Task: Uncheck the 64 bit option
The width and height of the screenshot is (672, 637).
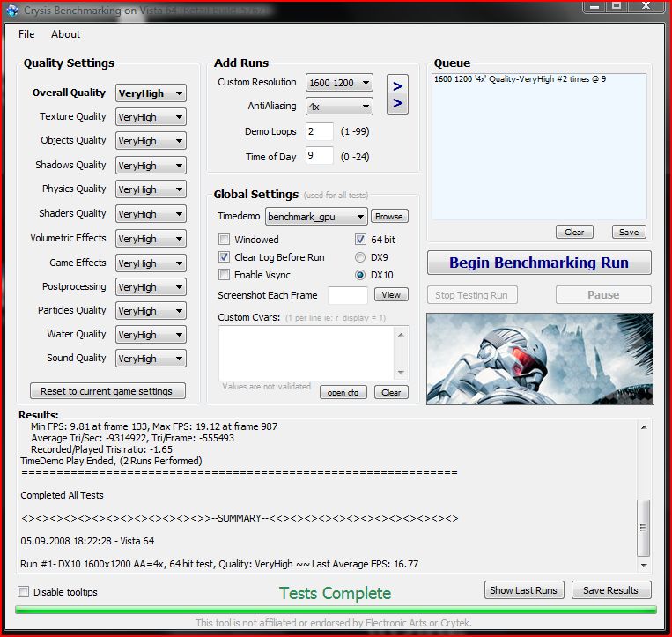Action: coord(360,239)
